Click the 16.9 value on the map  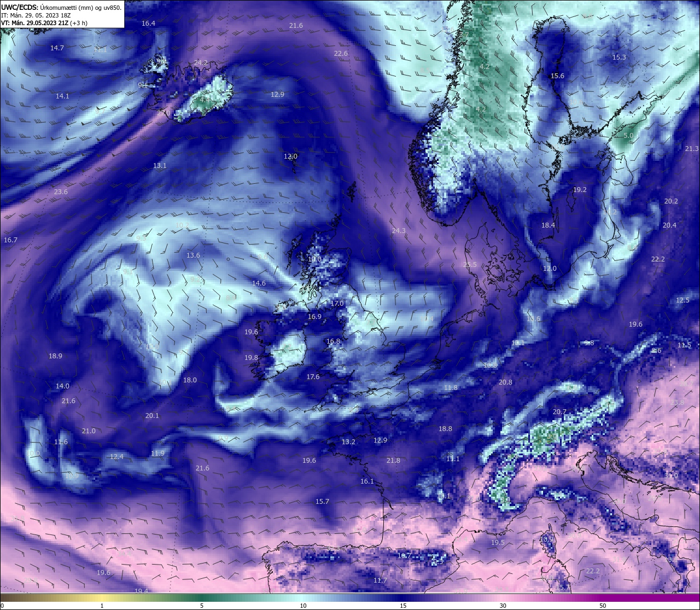pos(314,317)
